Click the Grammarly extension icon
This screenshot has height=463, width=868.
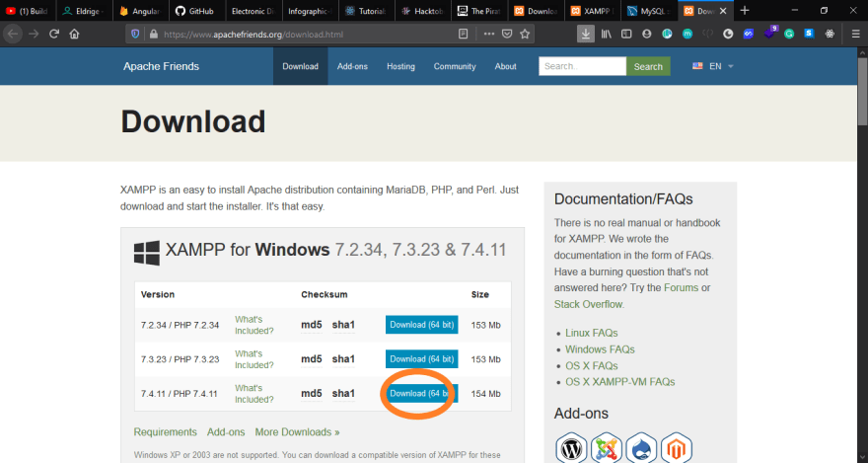789,34
